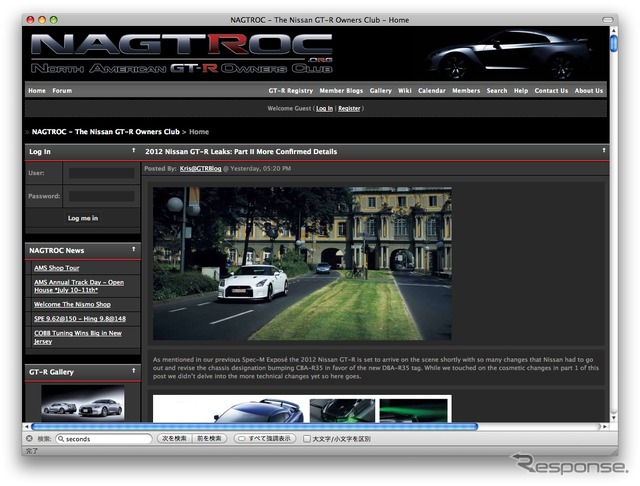
Task: Open Wiki in the nav bar
Action: (x=404, y=91)
